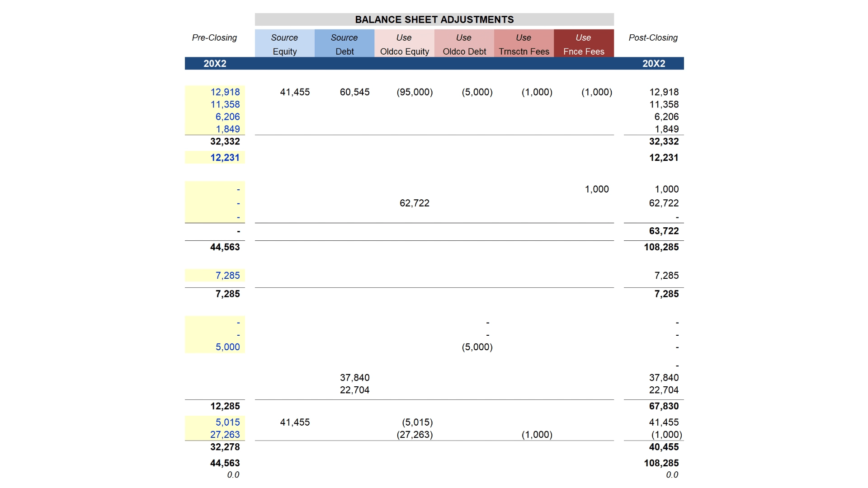
Task: Click the bold 12,285 Pre-Closing total
Action: pos(225,406)
